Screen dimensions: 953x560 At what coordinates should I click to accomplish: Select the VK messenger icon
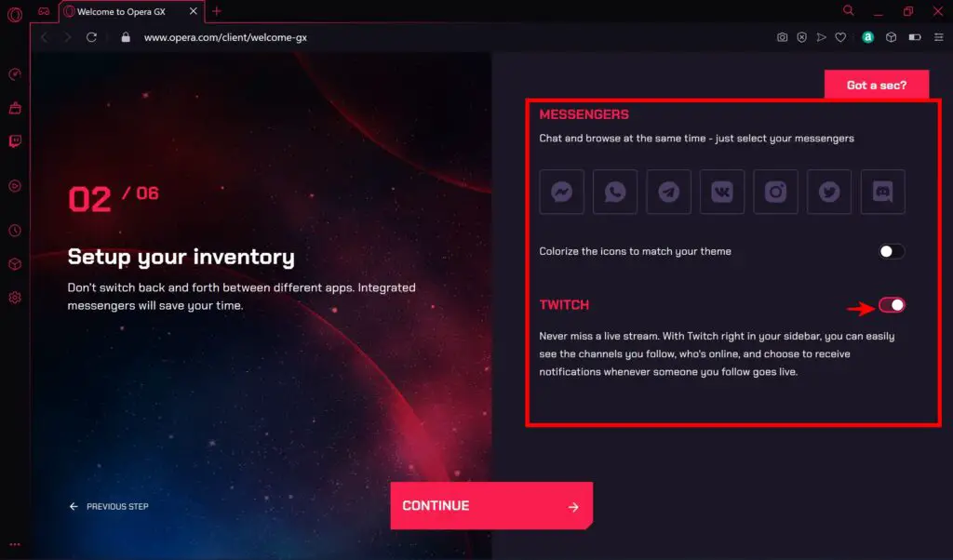click(x=722, y=192)
